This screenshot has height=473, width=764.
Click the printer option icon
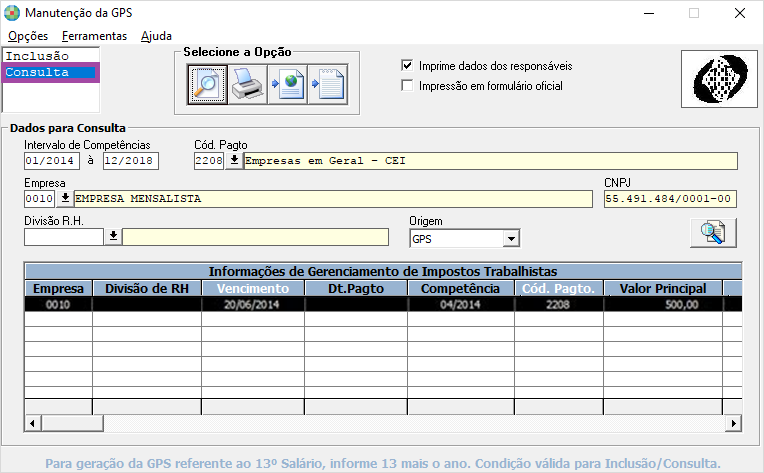[247, 85]
